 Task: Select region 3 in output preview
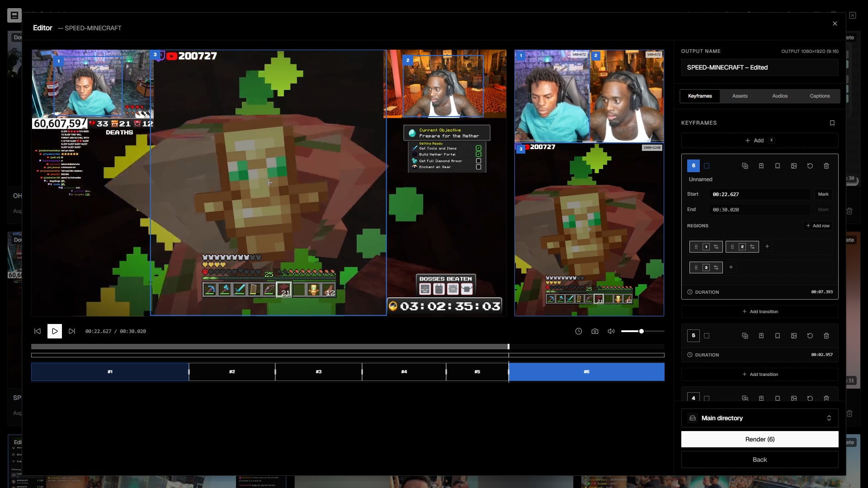coord(589,230)
